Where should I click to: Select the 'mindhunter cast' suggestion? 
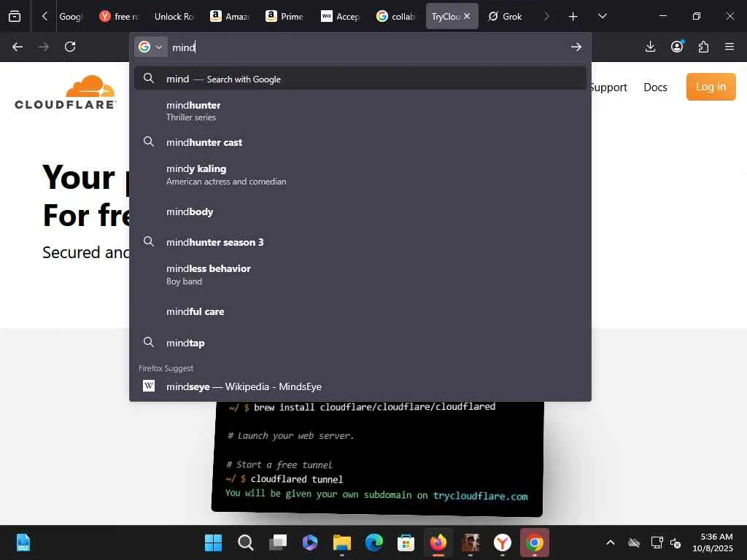click(360, 142)
